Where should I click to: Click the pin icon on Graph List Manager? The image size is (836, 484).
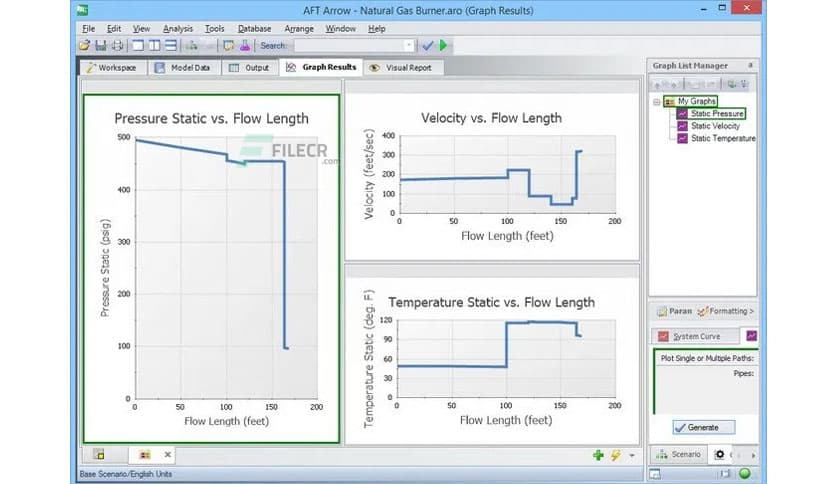coord(750,66)
